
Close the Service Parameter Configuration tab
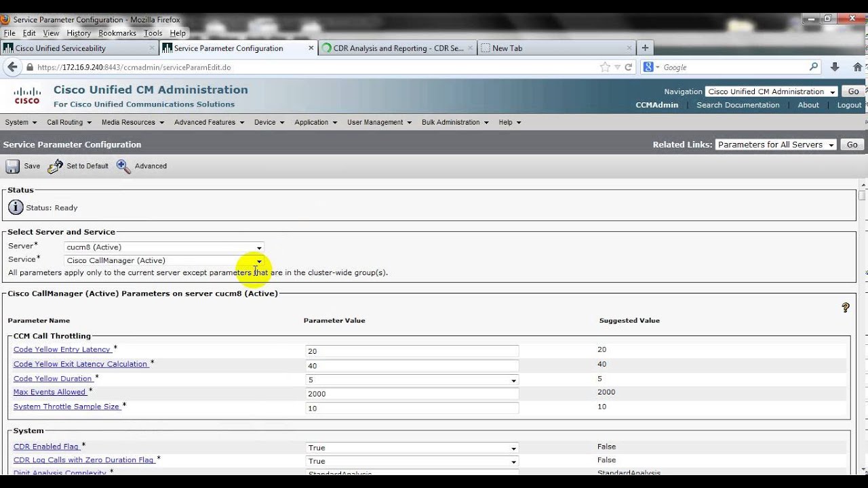[x=311, y=48]
